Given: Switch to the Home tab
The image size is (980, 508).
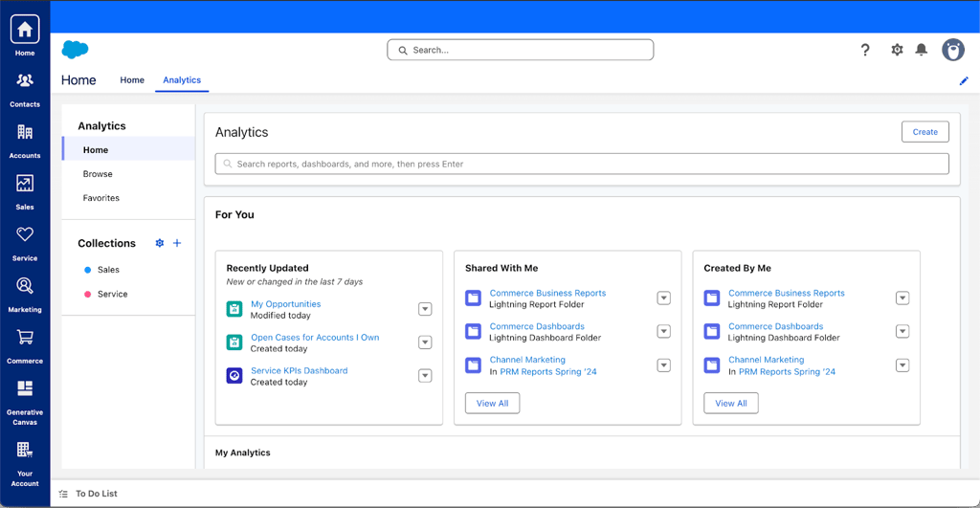Looking at the screenshot, I should pos(132,80).
